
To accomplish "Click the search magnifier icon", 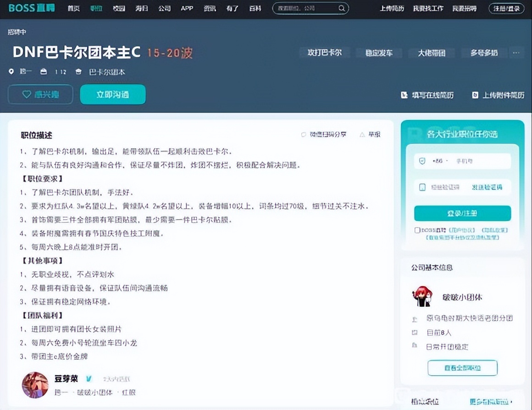I will [341, 8].
